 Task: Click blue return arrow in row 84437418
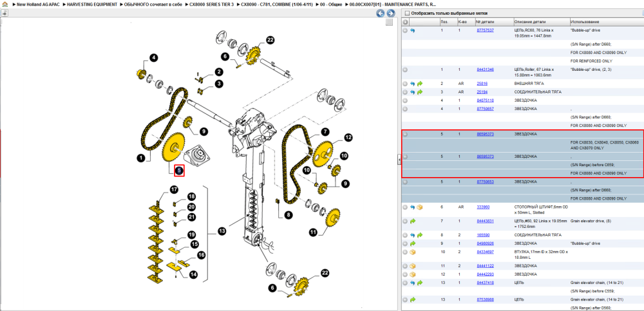(x=413, y=283)
